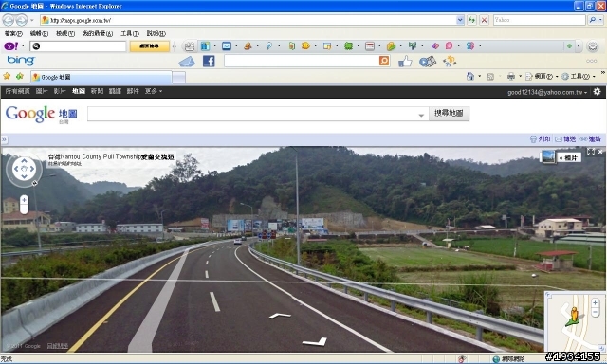Click the Street View fullscreen toggle icon
The width and height of the screenshot is (607, 364).
tap(591, 152)
